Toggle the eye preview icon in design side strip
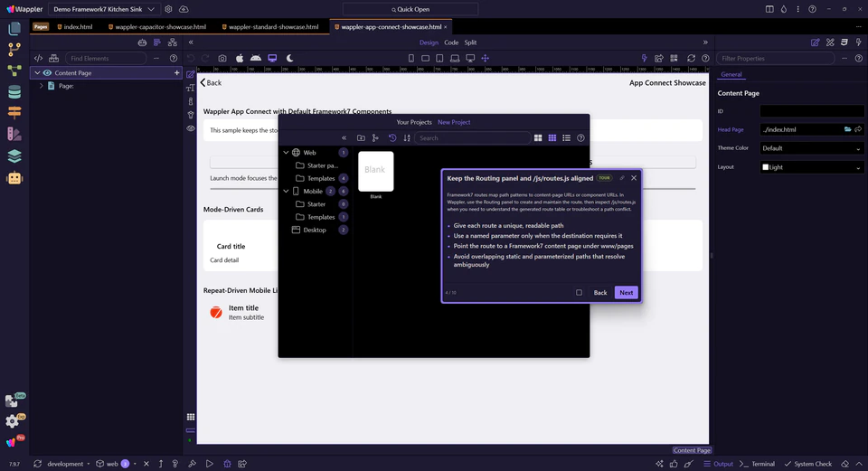868x471 pixels. pyautogui.click(x=191, y=128)
